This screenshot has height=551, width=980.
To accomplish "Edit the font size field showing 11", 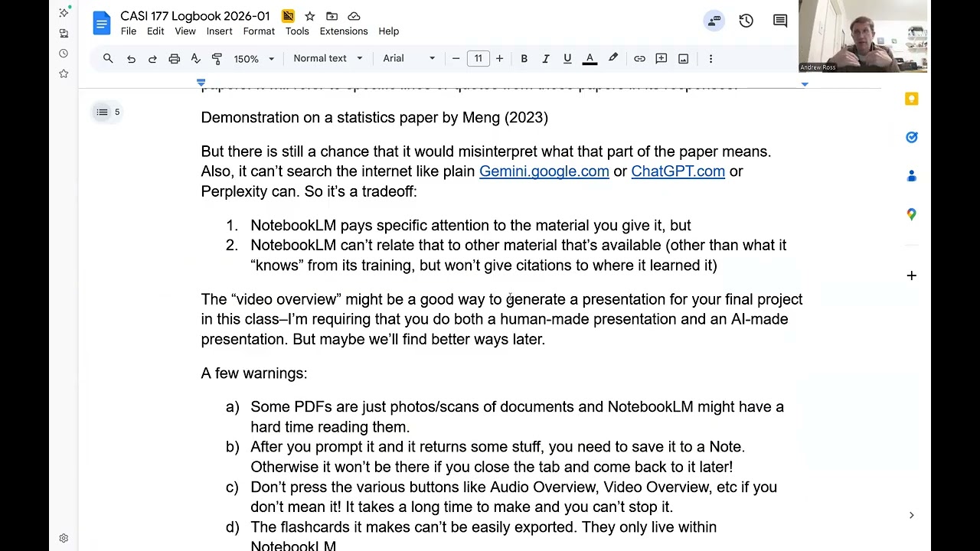I will [x=478, y=58].
